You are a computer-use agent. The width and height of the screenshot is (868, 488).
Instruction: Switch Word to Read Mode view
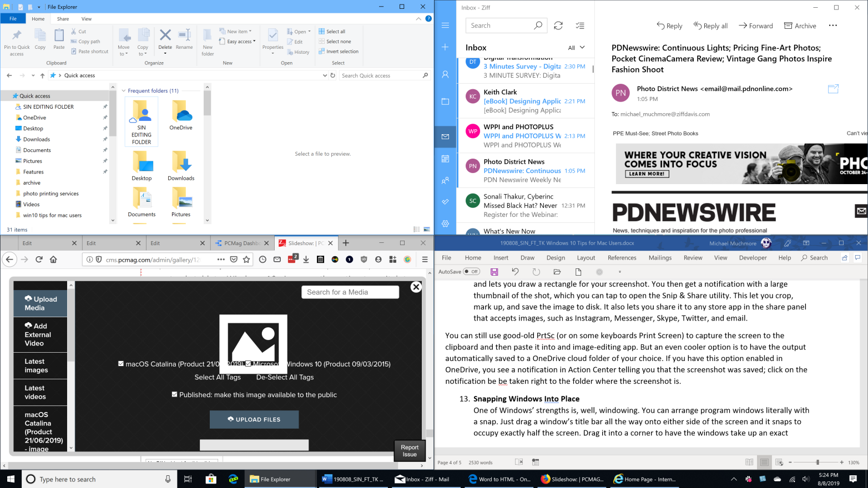click(x=749, y=462)
